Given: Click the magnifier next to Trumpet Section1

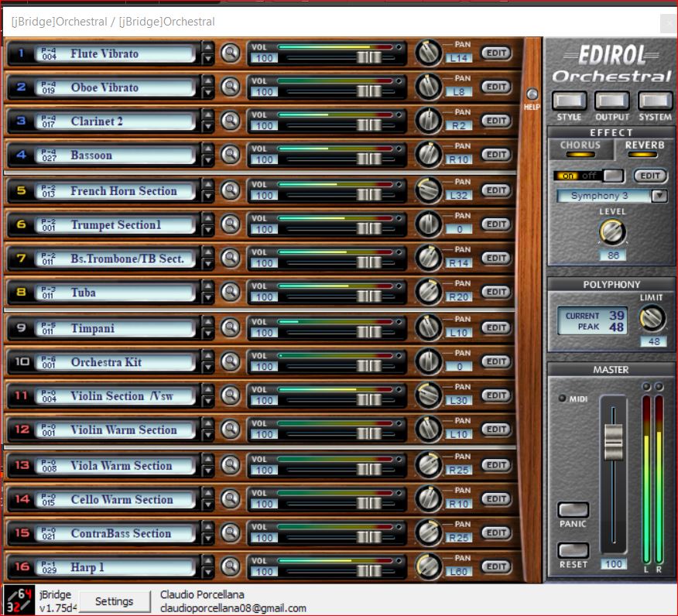Looking at the screenshot, I should tap(231, 224).
